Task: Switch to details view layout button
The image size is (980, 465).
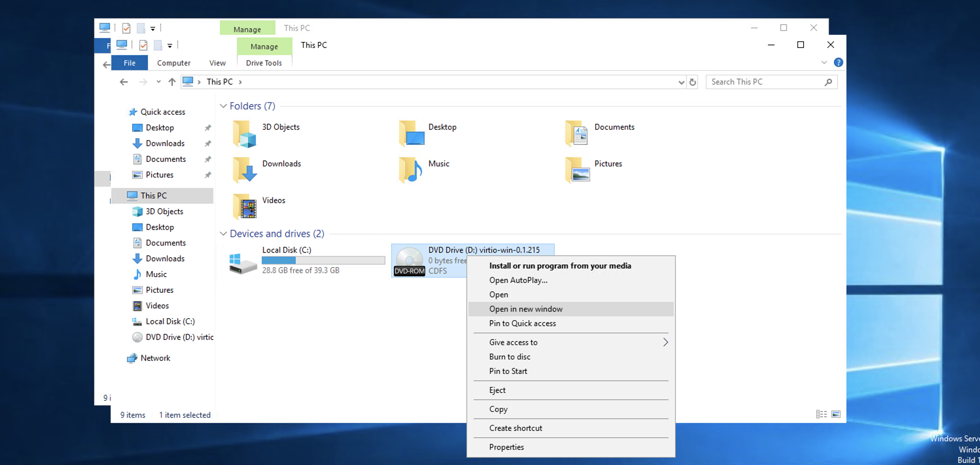Action: [x=821, y=414]
